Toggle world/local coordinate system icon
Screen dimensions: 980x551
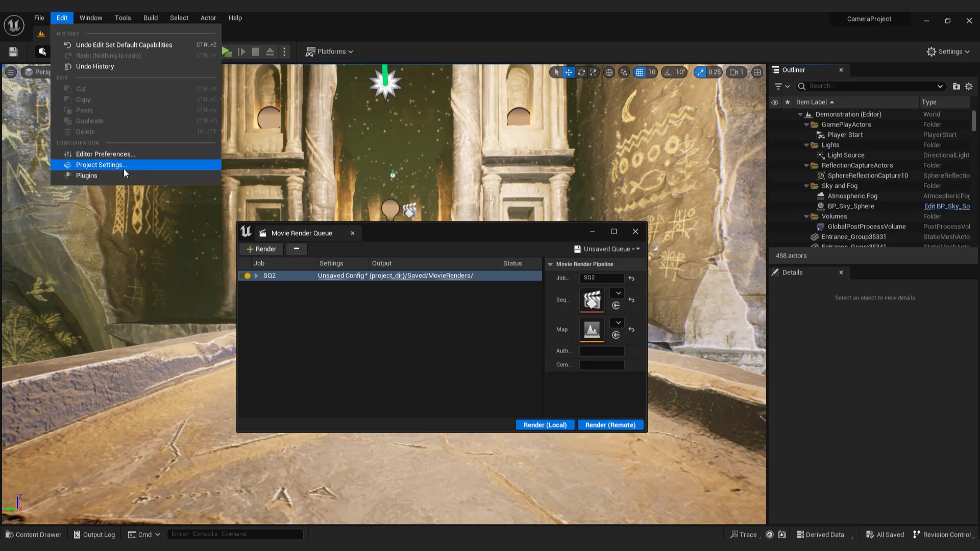pos(609,72)
